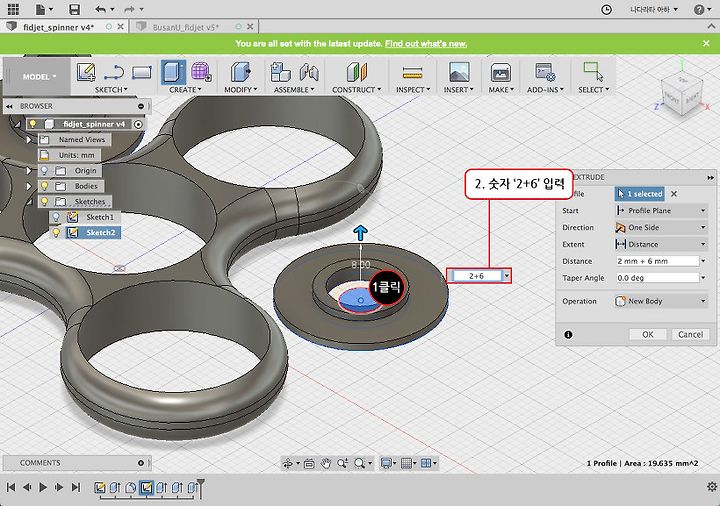Switch to the fidjet_spinner v4 tab

click(58, 27)
